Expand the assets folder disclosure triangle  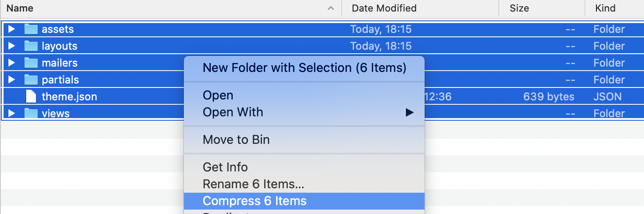point(12,29)
